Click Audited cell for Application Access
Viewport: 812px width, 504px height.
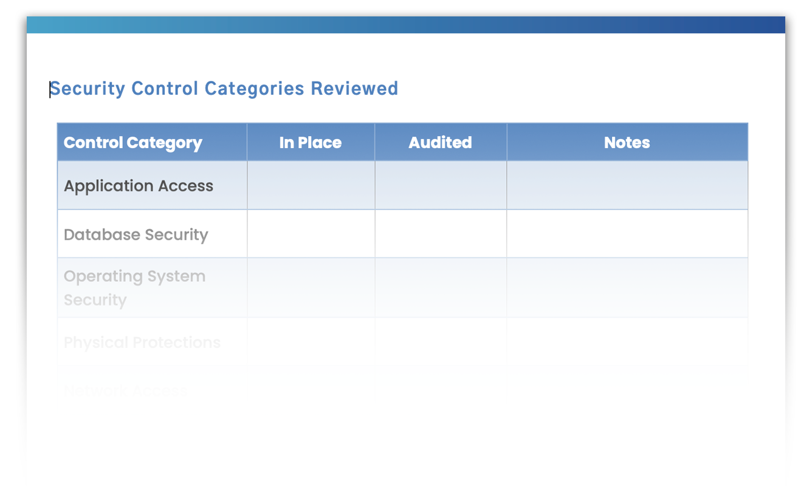(441, 186)
